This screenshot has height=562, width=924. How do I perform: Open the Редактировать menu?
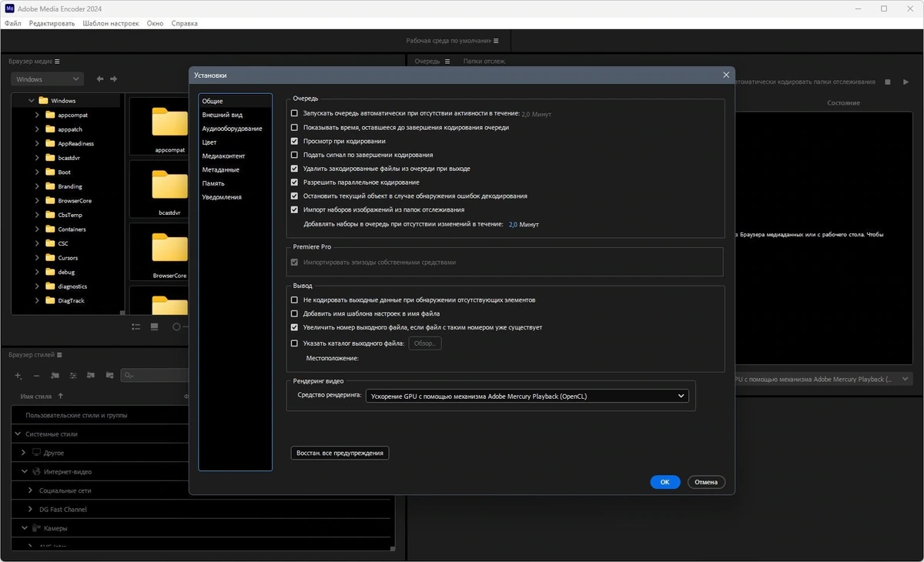coord(52,23)
